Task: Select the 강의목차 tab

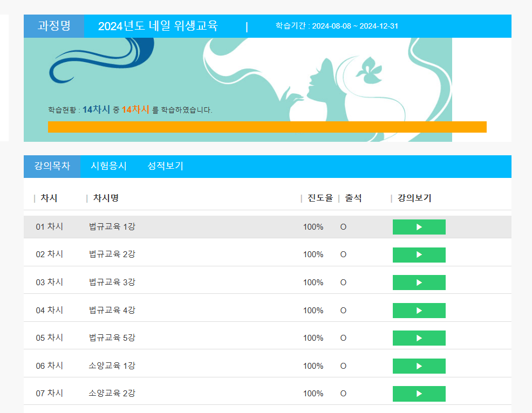Action: tap(52, 166)
